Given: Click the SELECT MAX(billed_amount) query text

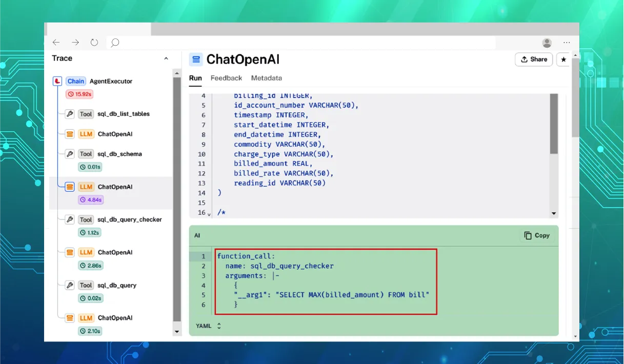Looking at the screenshot, I should (353, 295).
